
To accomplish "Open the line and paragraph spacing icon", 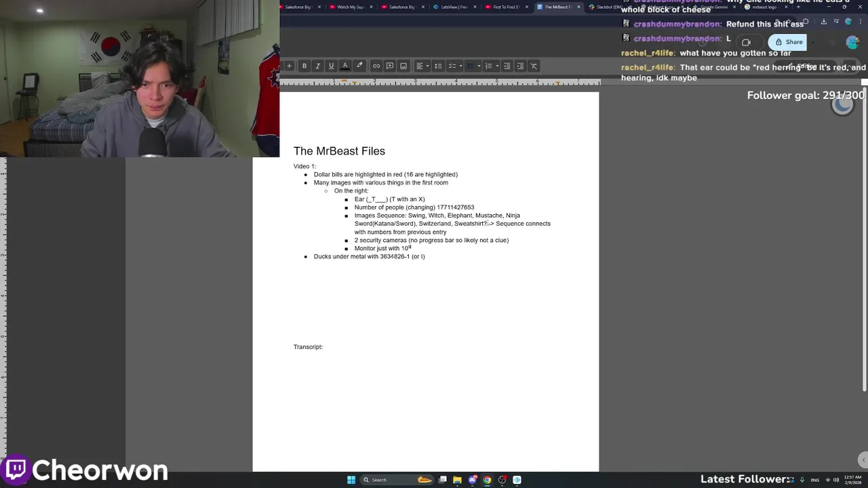I will (438, 66).
